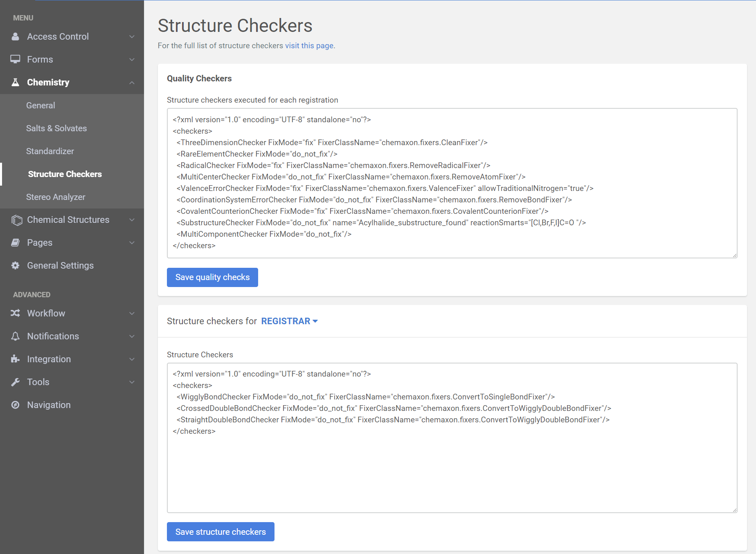The width and height of the screenshot is (756, 554).
Task: Click the StraightDoubleBondChecker line
Action: (393, 419)
